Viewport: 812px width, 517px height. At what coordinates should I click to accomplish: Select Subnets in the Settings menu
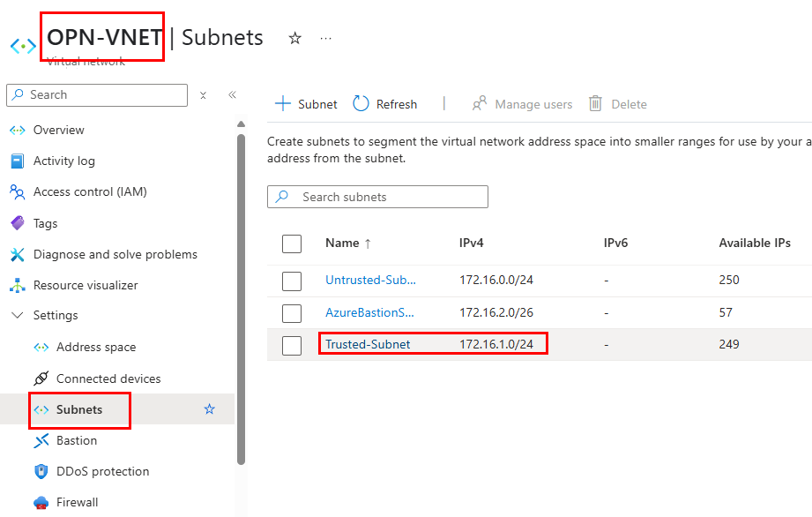[79, 409]
